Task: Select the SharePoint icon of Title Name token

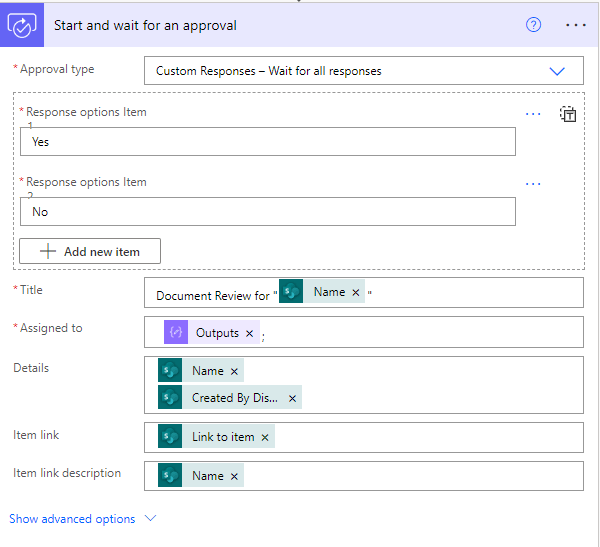Action: pos(291,291)
